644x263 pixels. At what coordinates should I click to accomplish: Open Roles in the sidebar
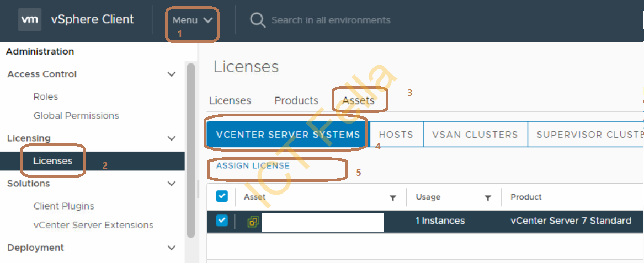pos(46,97)
